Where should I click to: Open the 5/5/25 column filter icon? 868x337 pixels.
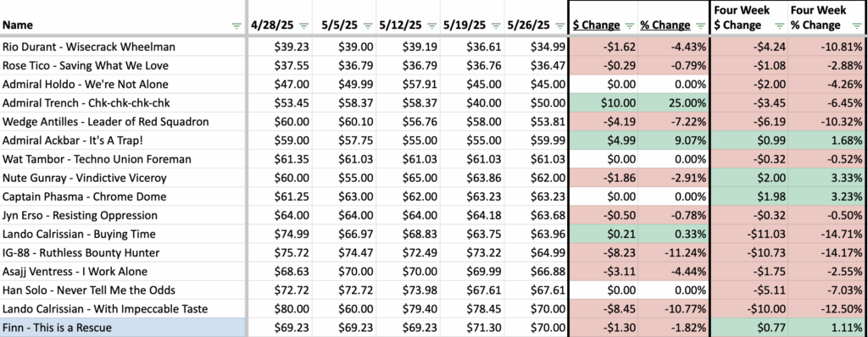[x=368, y=25]
